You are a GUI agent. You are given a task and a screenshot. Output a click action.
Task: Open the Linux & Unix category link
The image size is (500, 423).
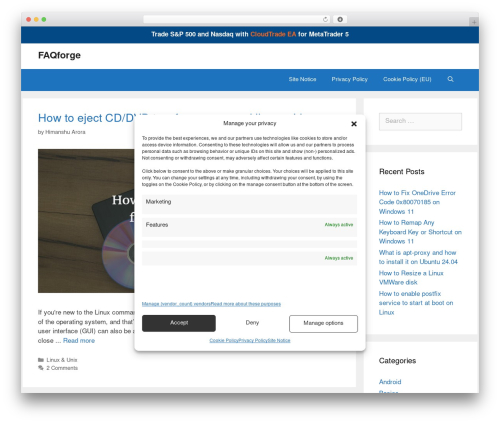coord(62,360)
